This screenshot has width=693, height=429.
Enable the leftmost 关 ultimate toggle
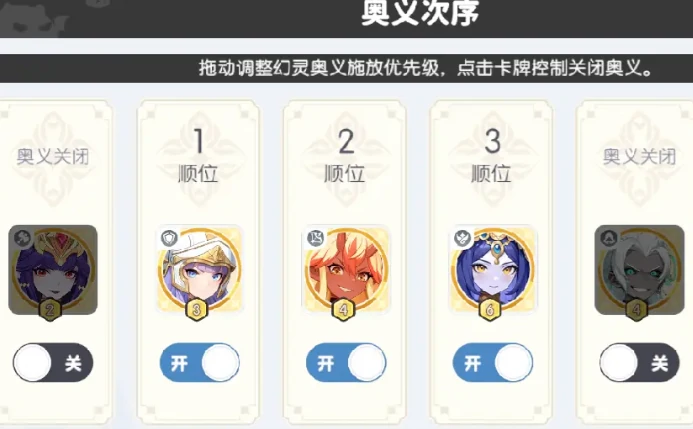click(x=53, y=363)
